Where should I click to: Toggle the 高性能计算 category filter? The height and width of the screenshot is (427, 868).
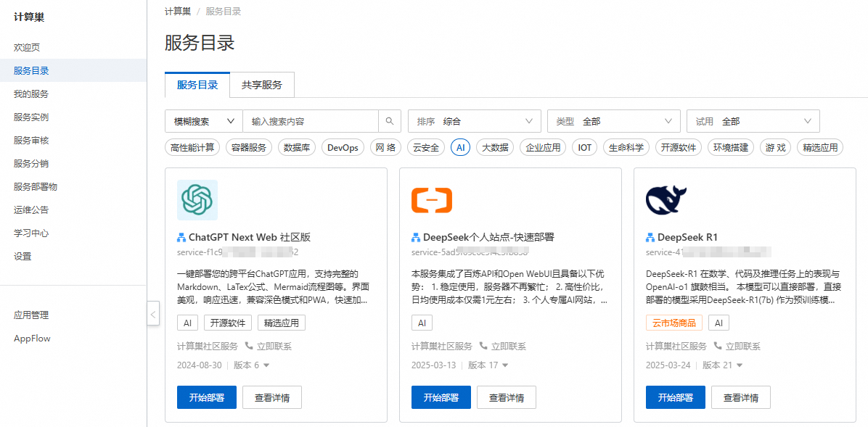(192, 148)
